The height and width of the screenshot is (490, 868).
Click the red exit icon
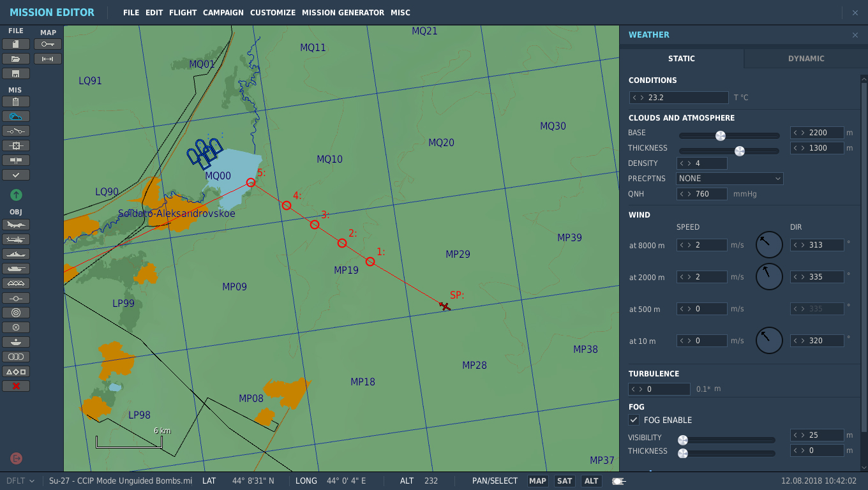tap(16, 458)
